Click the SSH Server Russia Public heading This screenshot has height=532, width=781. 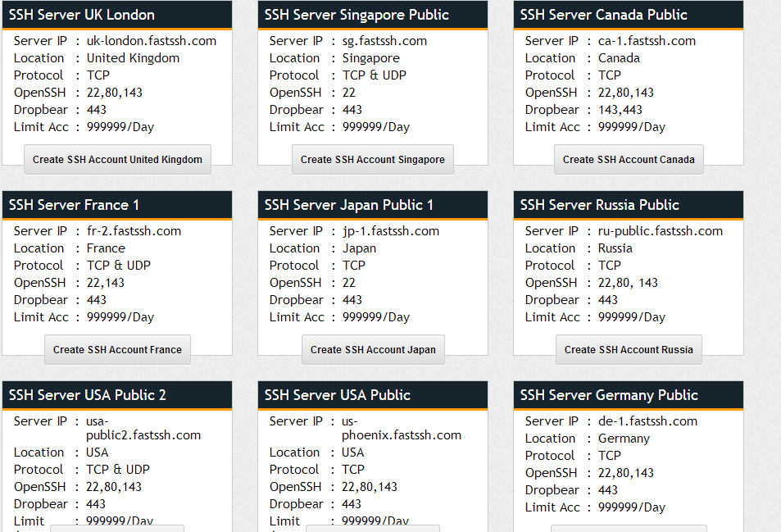click(600, 205)
